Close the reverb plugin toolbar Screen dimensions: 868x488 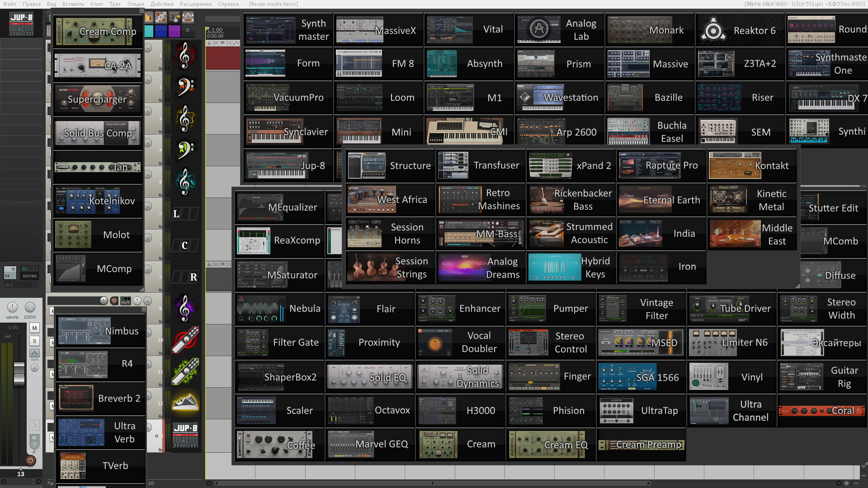click(144, 310)
